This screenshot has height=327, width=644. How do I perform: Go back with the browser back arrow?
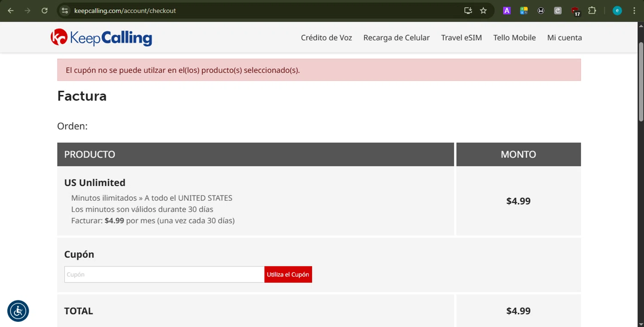click(11, 11)
